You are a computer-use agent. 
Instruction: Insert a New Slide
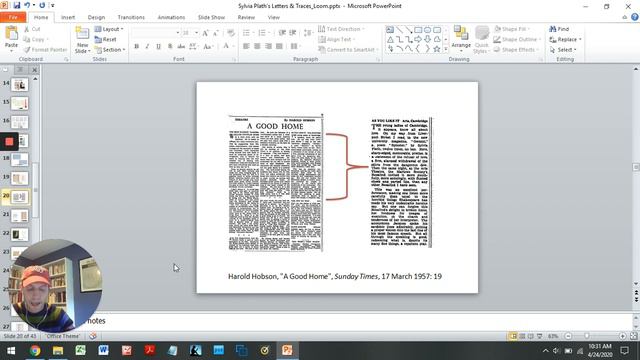(82, 40)
